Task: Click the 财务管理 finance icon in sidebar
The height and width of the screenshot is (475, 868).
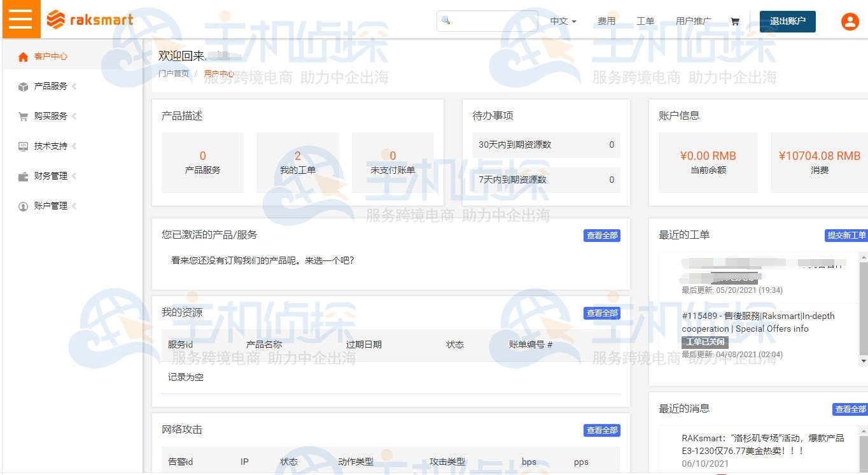Action: coord(24,176)
